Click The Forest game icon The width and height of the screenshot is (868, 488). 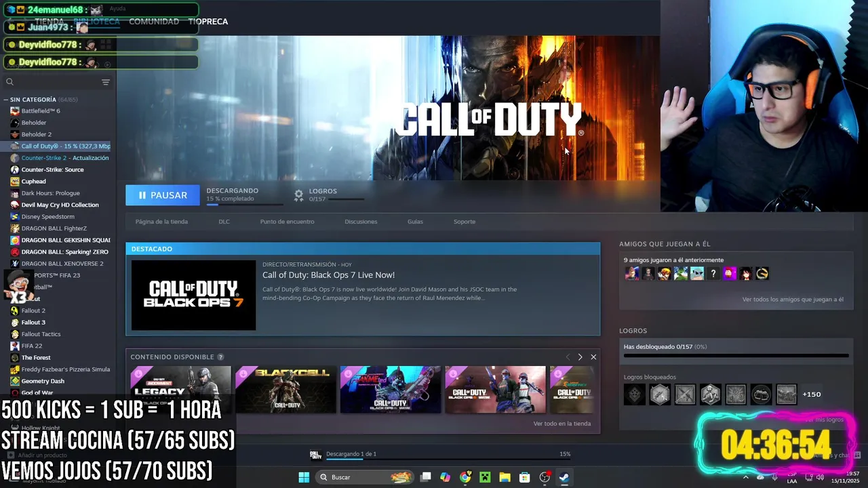tap(15, 357)
